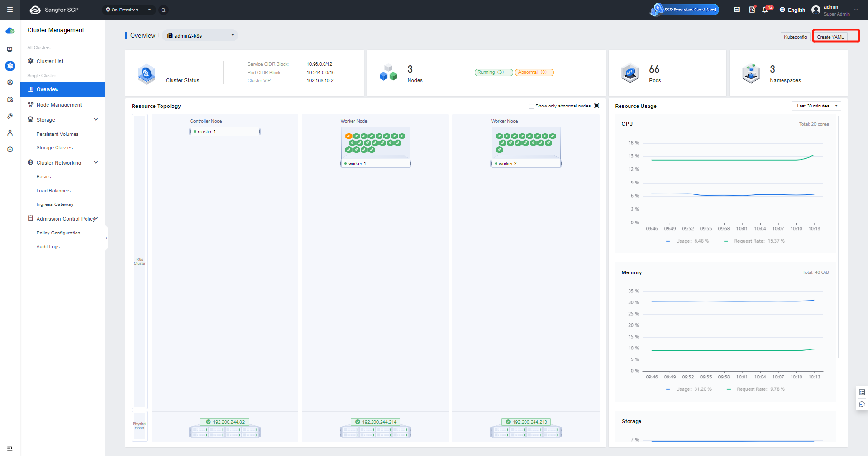Select the cloud icon in left sidebar

point(10,31)
